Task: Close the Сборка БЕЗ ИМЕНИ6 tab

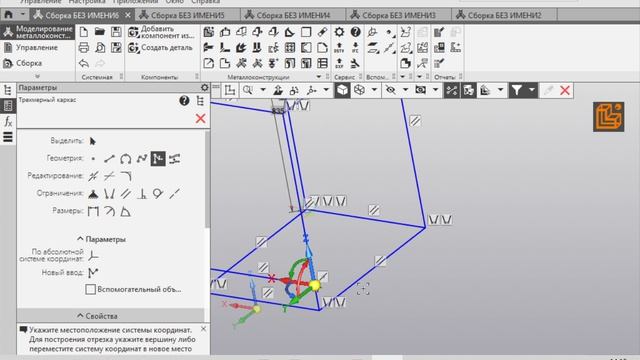Action: click(128, 15)
